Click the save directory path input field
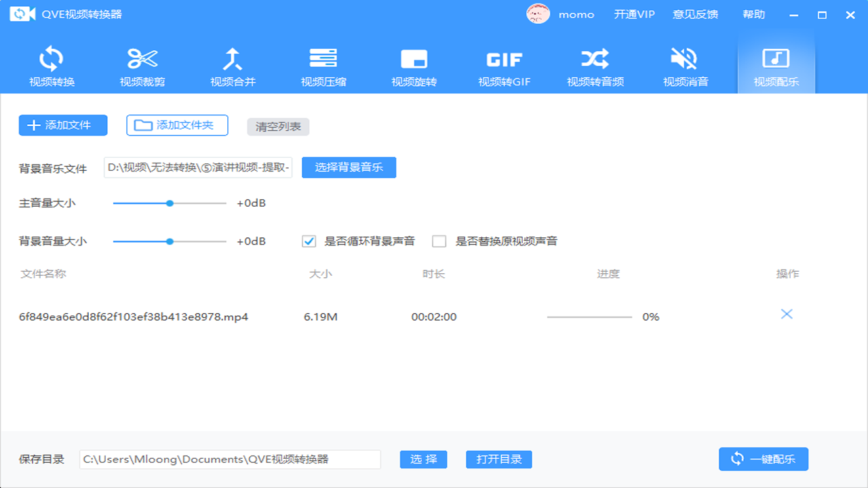The height and width of the screenshot is (488, 868). click(231, 459)
